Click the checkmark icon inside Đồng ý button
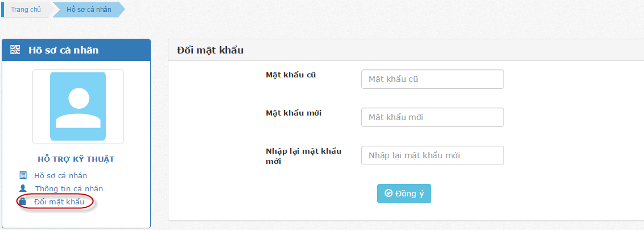The image size is (644, 230). (x=389, y=194)
